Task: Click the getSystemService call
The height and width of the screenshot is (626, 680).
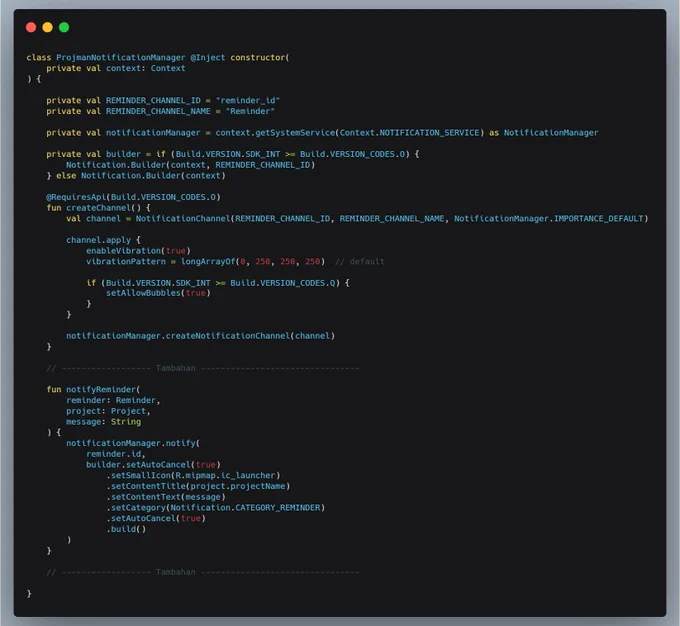Action: click(295, 133)
